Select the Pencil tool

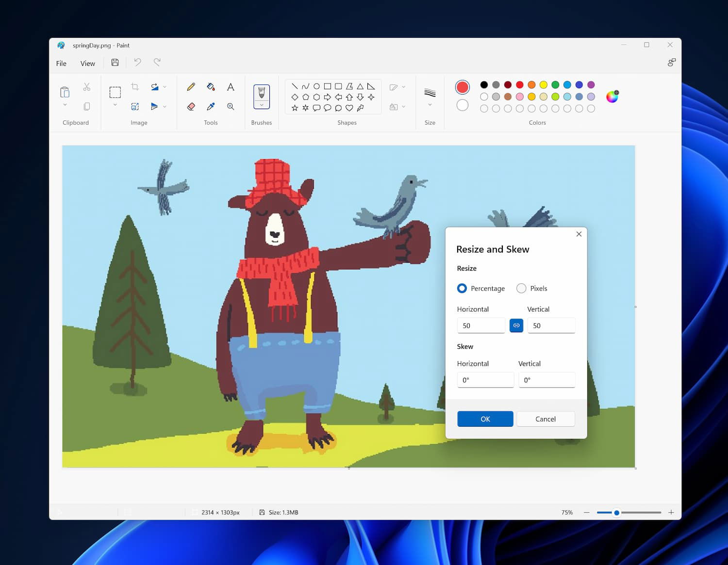191,87
